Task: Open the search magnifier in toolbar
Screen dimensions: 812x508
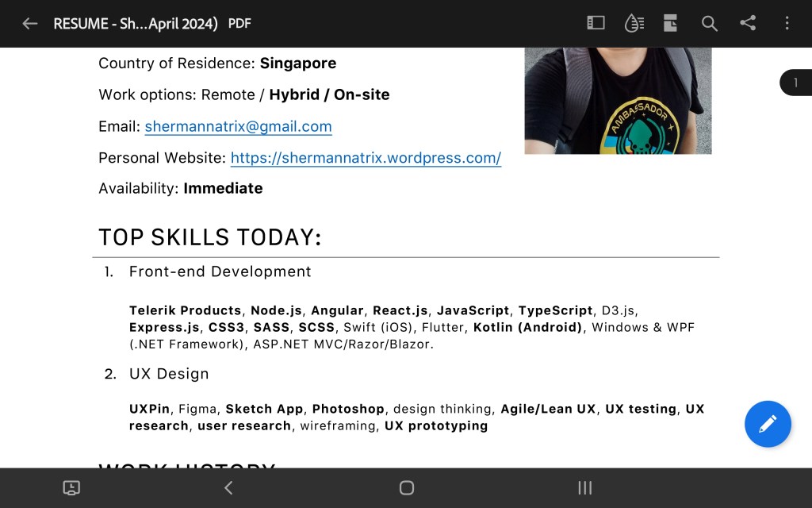Action: click(x=709, y=24)
